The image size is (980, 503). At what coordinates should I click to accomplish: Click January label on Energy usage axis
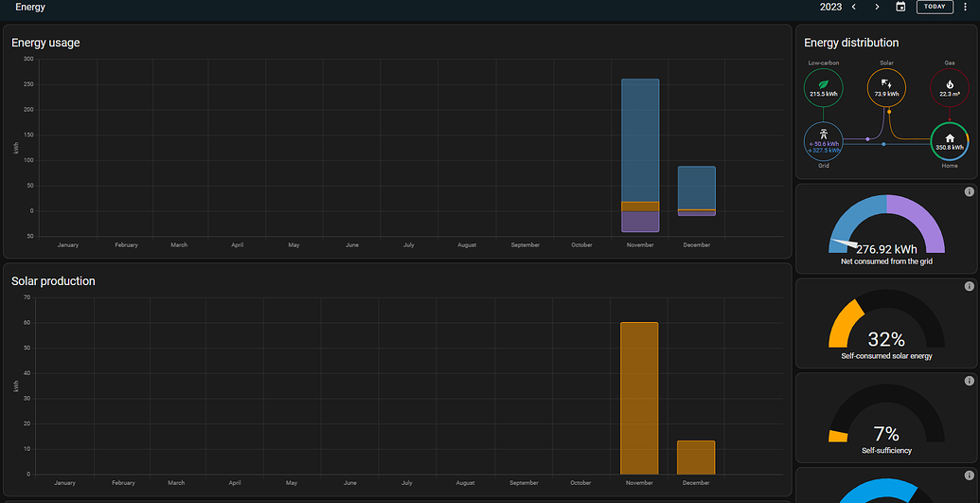click(x=68, y=245)
